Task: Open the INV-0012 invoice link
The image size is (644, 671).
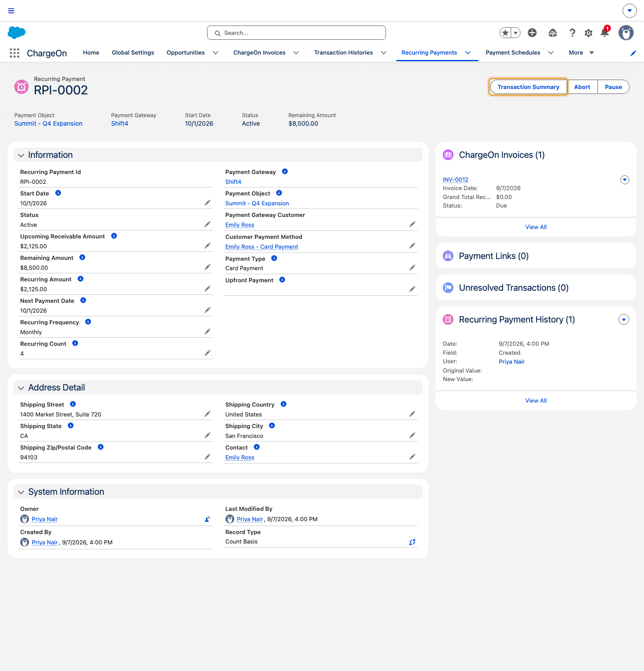Action: [x=456, y=180]
